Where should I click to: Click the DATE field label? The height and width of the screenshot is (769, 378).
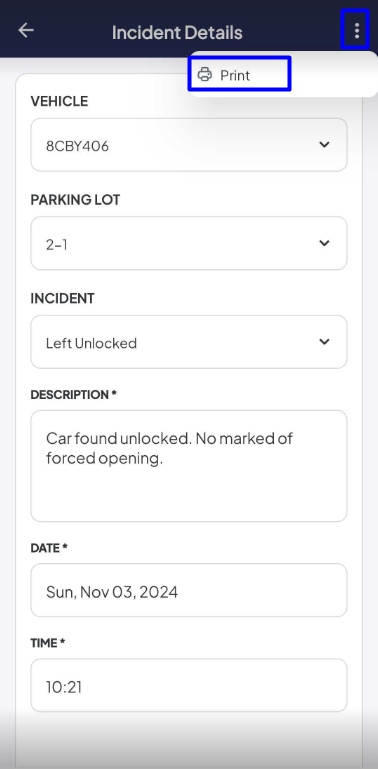point(49,548)
